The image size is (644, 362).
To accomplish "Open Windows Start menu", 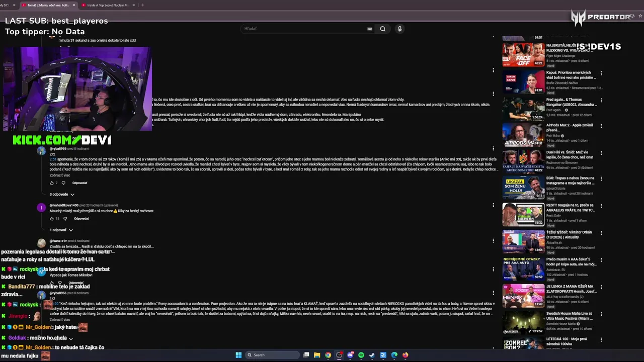I will (x=238, y=355).
